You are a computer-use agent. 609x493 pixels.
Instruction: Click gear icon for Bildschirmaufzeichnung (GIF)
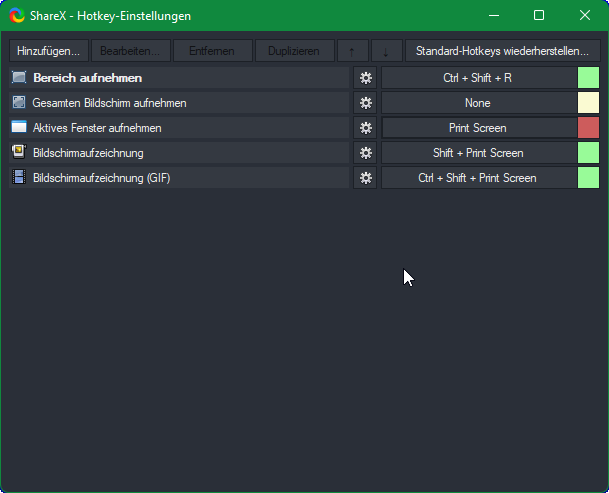366,178
